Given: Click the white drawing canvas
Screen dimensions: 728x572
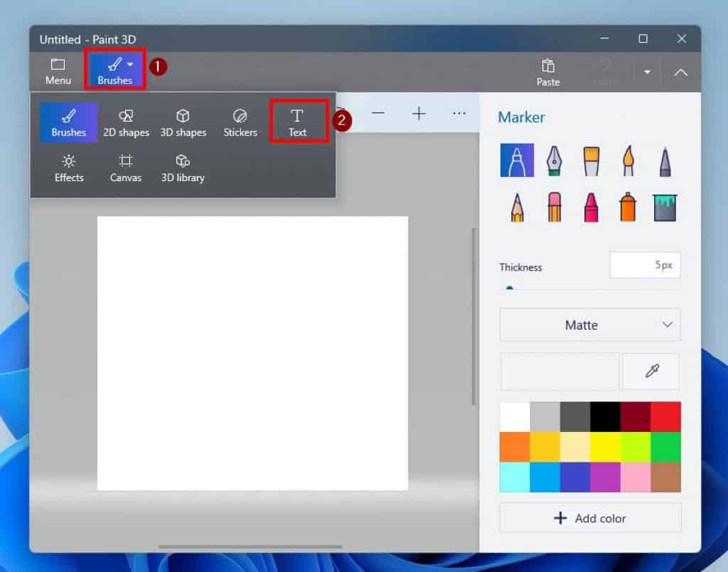Looking at the screenshot, I should pyautogui.click(x=252, y=353).
